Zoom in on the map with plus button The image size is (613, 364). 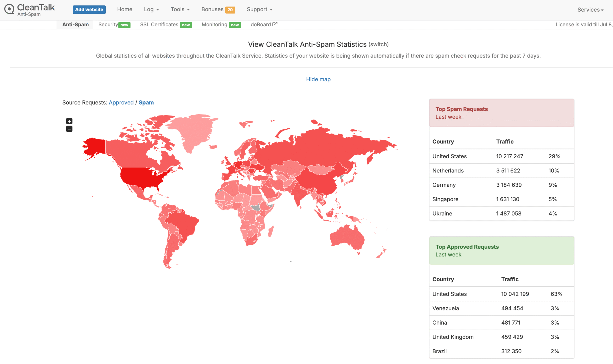(69, 121)
